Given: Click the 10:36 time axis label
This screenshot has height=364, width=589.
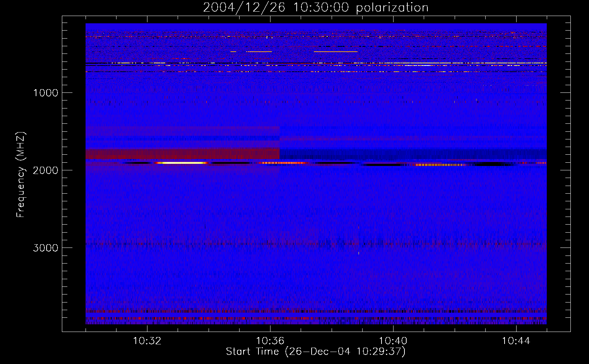Looking at the screenshot, I should [x=270, y=341].
